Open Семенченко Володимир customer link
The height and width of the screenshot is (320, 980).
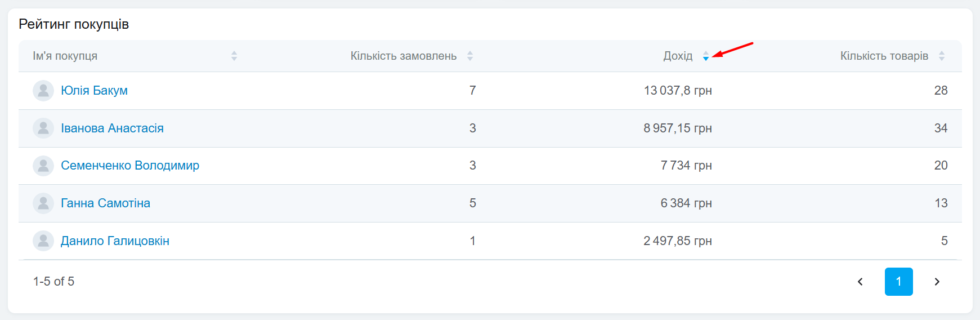click(130, 166)
